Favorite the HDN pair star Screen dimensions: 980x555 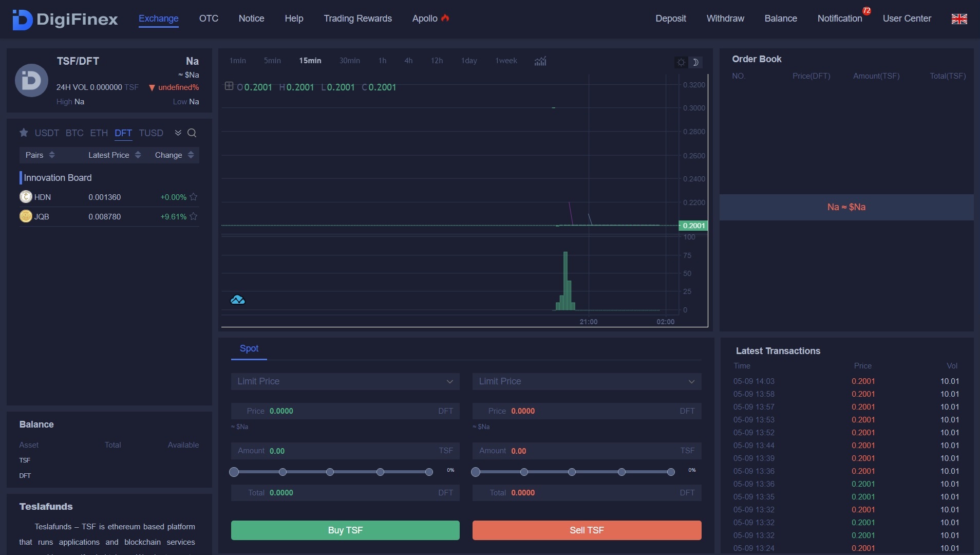click(x=193, y=197)
